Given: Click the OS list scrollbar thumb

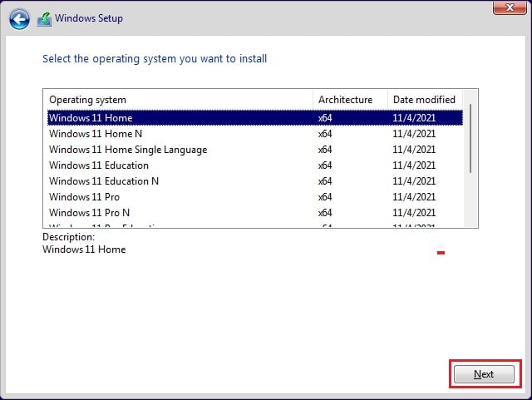Looking at the screenshot, I should (x=470, y=139).
